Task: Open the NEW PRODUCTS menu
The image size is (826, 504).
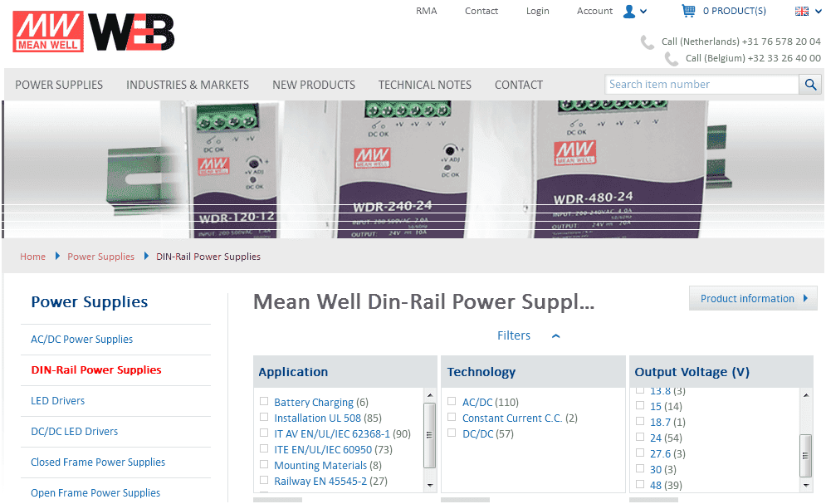Action: tap(314, 85)
